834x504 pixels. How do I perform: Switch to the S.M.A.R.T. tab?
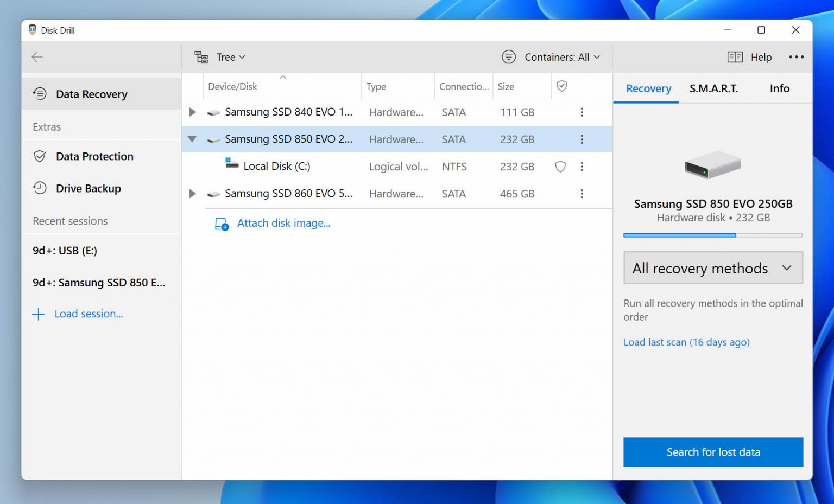[x=713, y=88]
